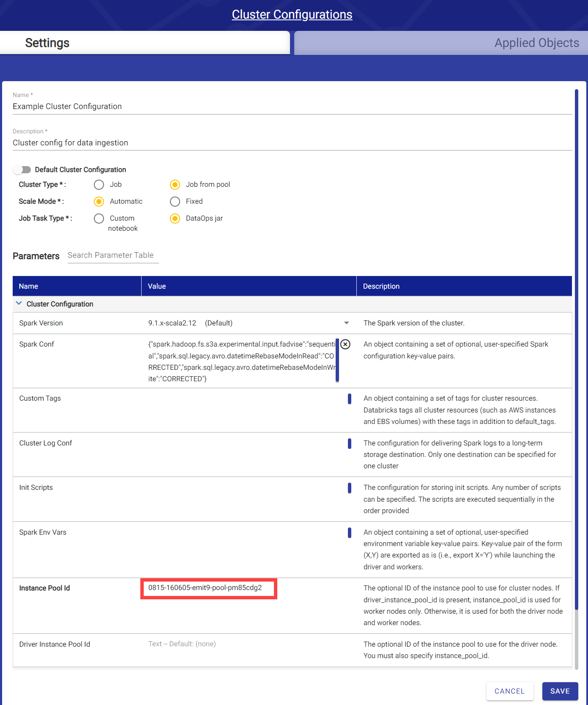
Task: Click the Spark Conf scrollbar handle
Action: tap(337, 360)
